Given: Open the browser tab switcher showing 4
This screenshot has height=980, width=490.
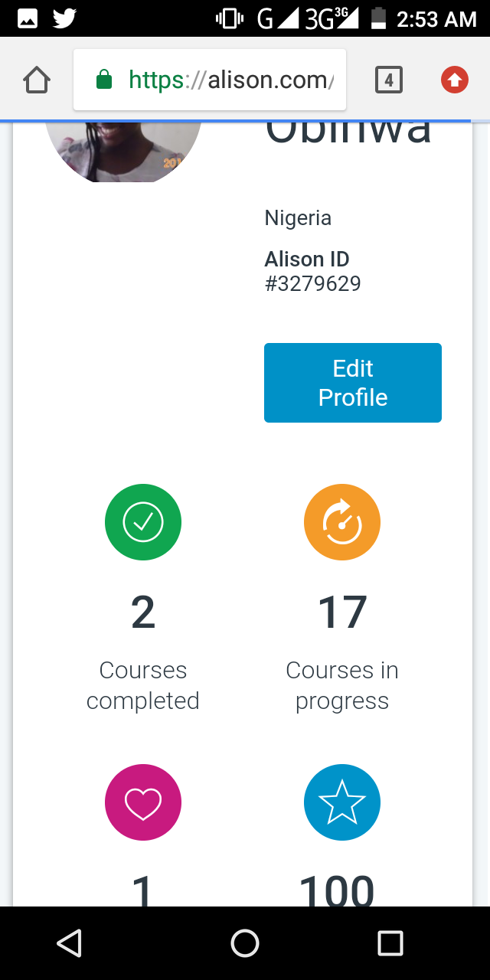Looking at the screenshot, I should coord(389,80).
